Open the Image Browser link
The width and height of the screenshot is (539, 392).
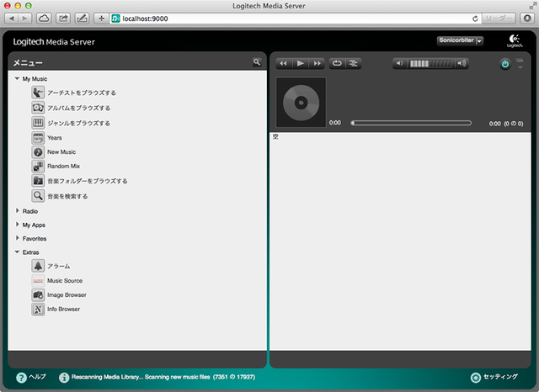tap(67, 295)
